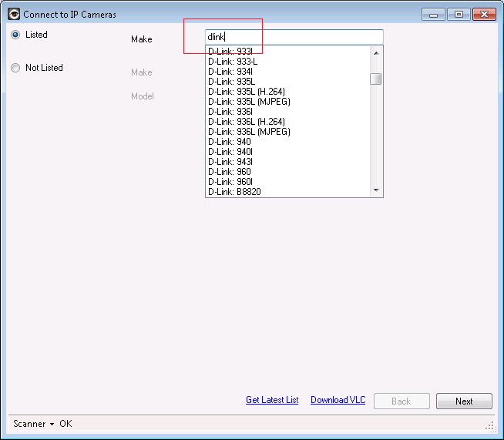Choose D-Link: 935L (H.264) entry
Viewport: 504px width, 440px height.
[246, 92]
